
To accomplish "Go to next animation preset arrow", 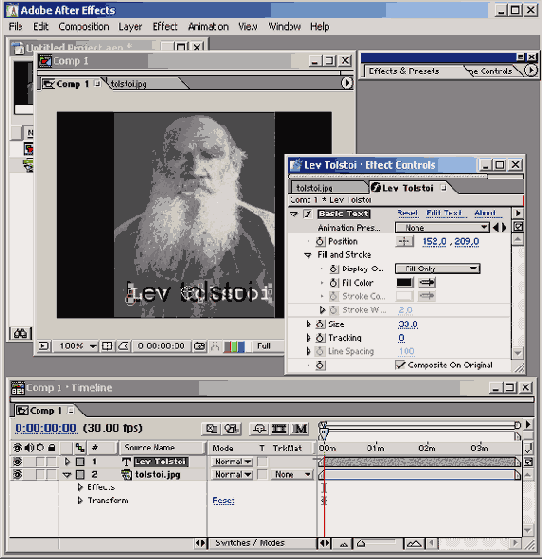I will click(x=504, y=227).
